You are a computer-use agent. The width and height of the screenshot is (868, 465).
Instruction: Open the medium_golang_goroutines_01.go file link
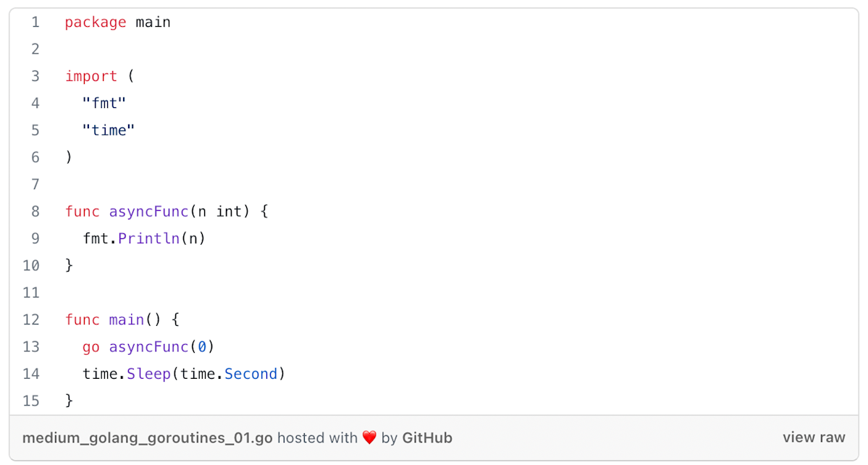click(147, 438)
